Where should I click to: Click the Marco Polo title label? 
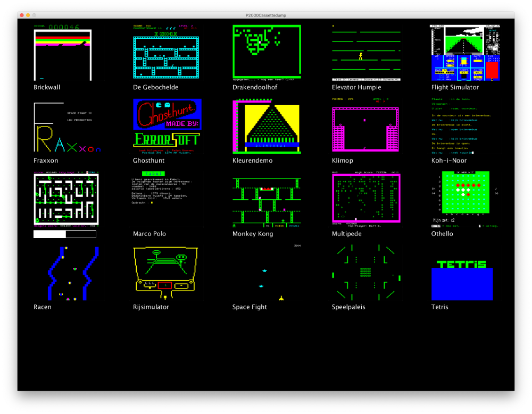tap(149, 234)
